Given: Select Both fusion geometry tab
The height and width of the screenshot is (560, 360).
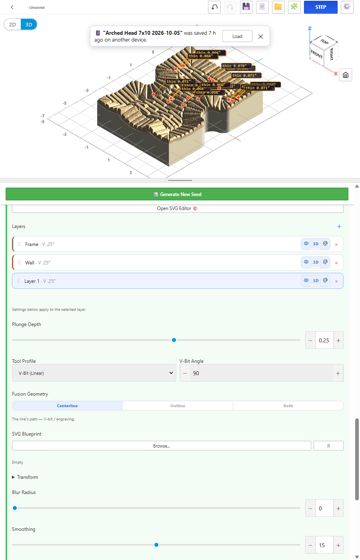Looking at the screenshot, I should 288,406.
